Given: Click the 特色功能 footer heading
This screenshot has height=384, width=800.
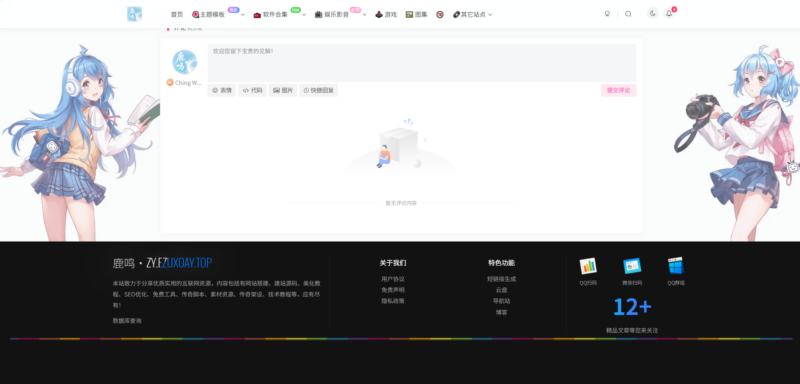Looking at the screenshot, I should coord(502,263).
